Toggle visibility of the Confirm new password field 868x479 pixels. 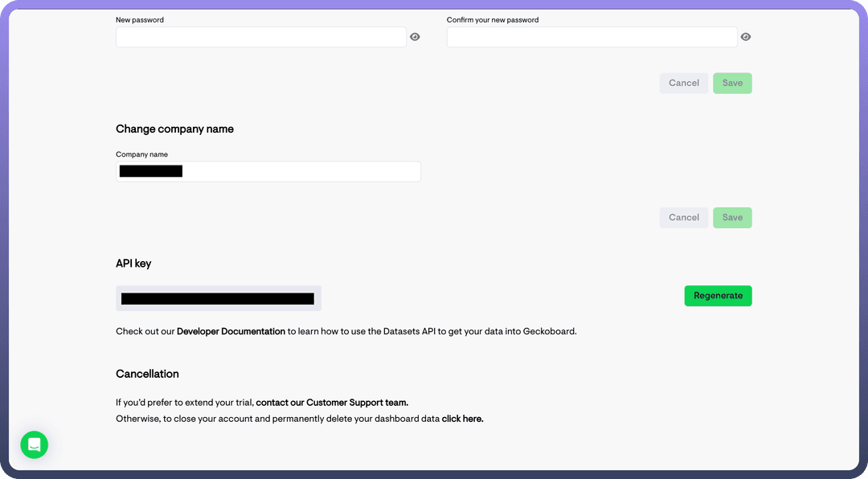[x=746, y=37]
